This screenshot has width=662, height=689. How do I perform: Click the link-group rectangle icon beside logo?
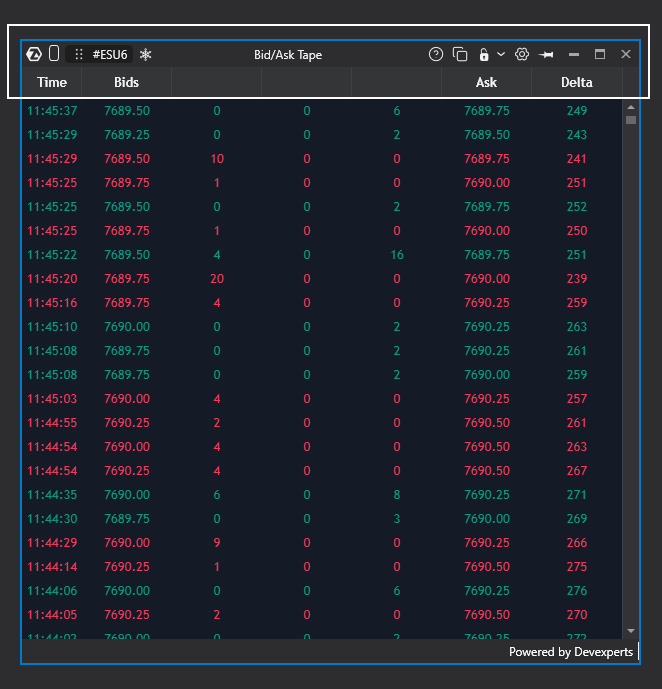(54, 54)
